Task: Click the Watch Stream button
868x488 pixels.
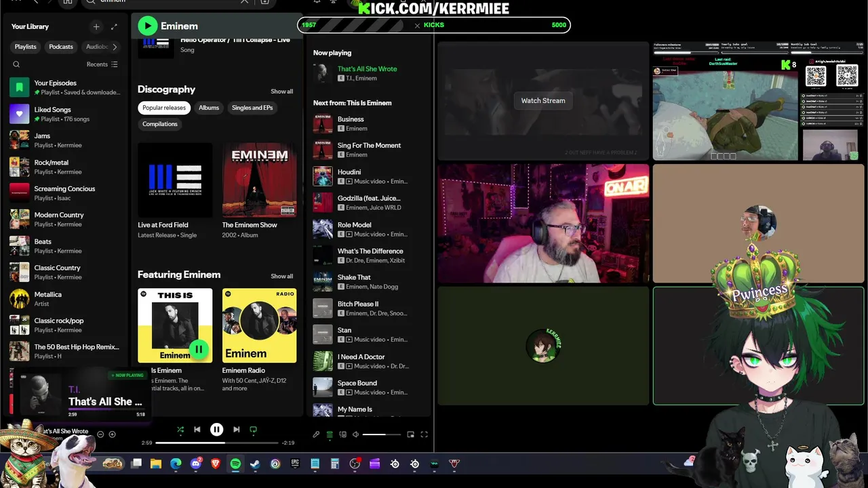Action: (543, 100)
